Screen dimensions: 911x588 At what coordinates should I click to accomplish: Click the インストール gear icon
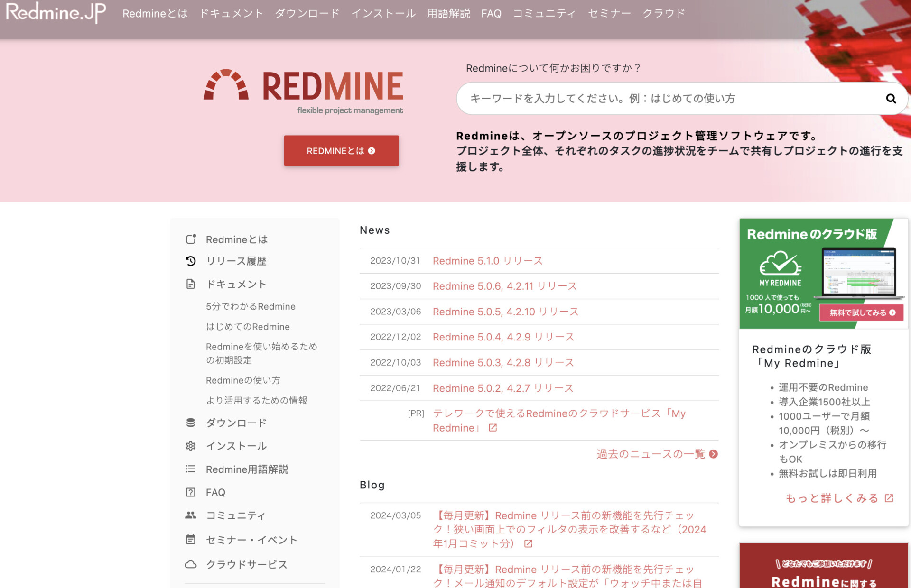[x=191, y=446]
